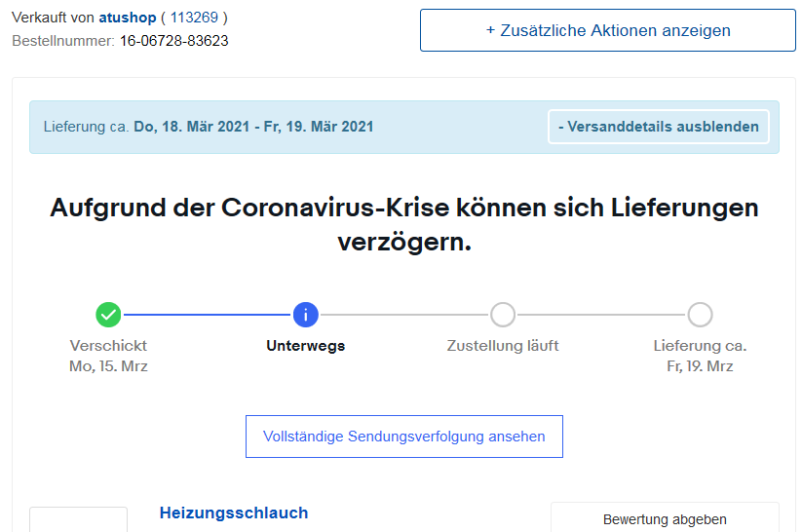
Task: Click the empty circle above Lieferung ca.
Action: click(x=700, y=315)
